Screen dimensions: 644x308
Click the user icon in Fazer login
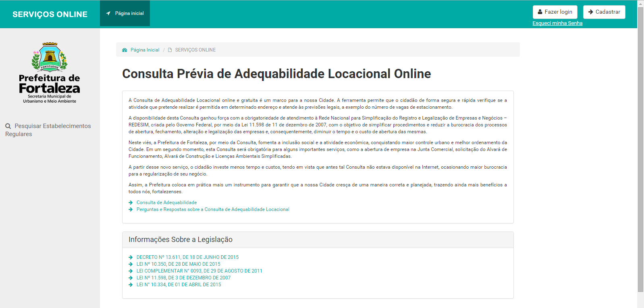[x=540, y=12]
